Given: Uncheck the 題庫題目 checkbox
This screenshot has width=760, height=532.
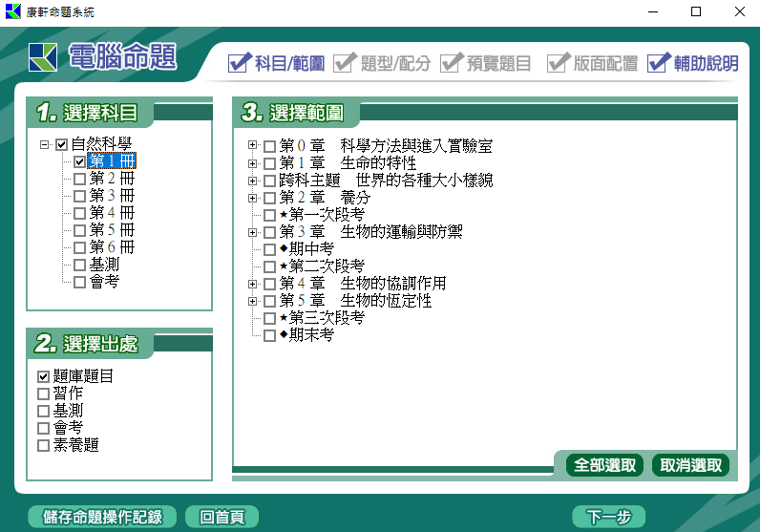Looking at the screenshot, I should click(43, 376).
